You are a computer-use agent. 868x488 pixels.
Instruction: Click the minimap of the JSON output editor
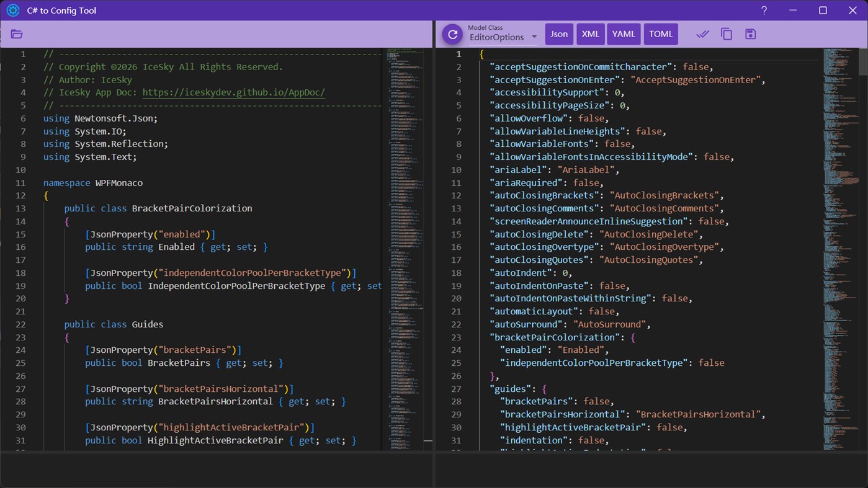(x=841, y=248)
